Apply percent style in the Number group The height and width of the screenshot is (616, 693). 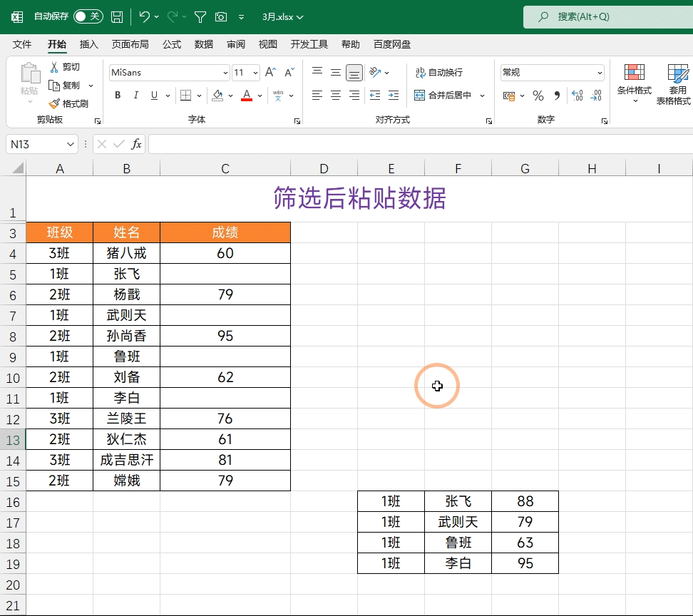pyautogui.click(x=538, y=96)
